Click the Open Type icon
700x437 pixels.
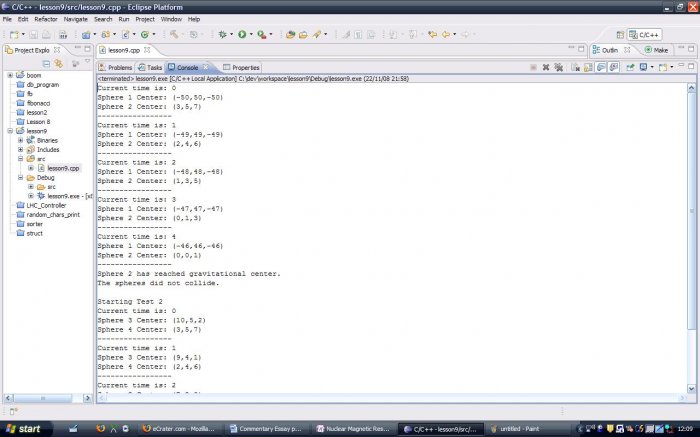[290, 34]
